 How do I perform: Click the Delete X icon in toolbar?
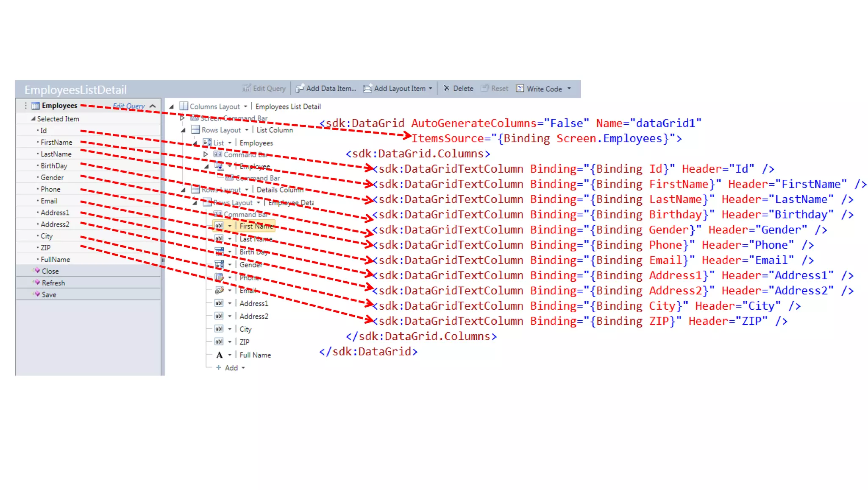[x=446, y=88]
